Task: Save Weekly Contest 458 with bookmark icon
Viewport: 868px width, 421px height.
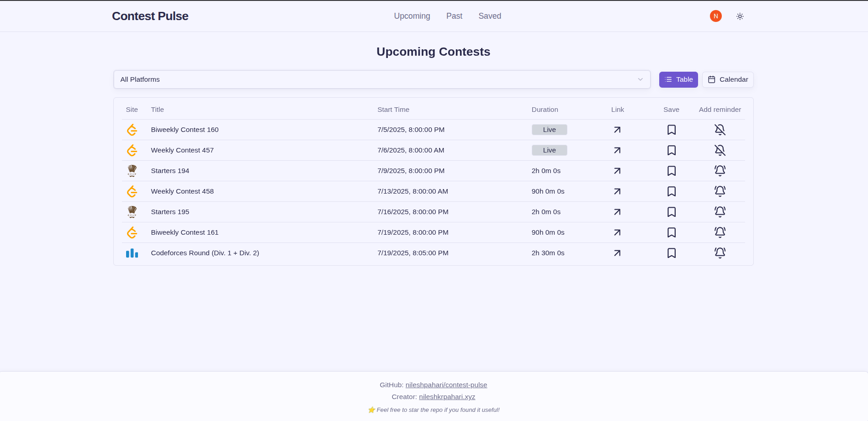Action: pos(672,191)
